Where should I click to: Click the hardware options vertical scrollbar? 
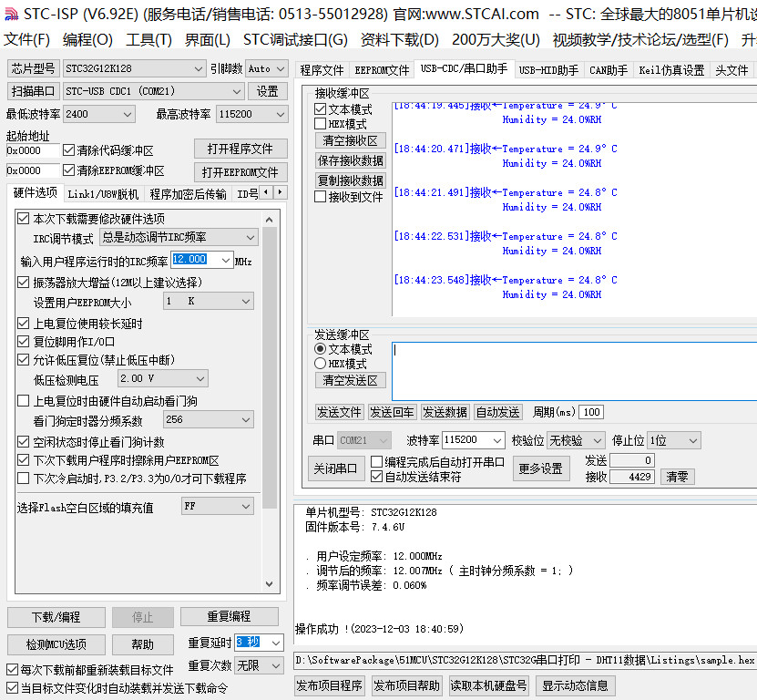point(270,402)
